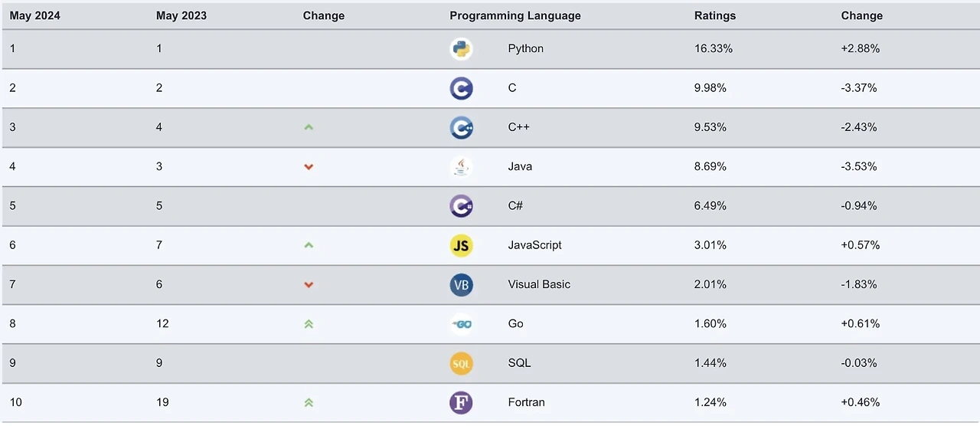The width and height of the screenshot is (980, 426).
Task: Click the purple Fortran F icon
Action: (461, 402)
